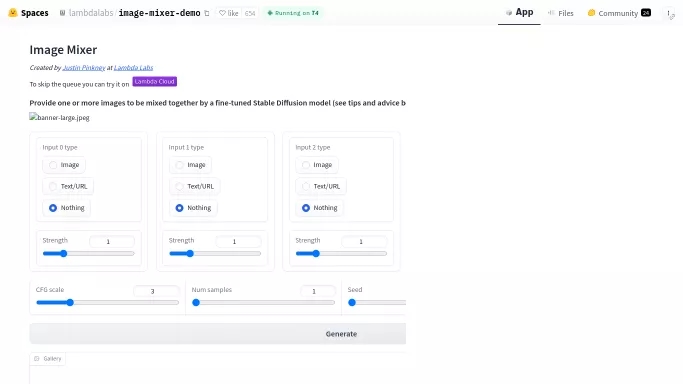The height and width of the screenshot is (384, 683).
Task: Click the Input 0 Strength slider
Action: [x=88, y=253]
